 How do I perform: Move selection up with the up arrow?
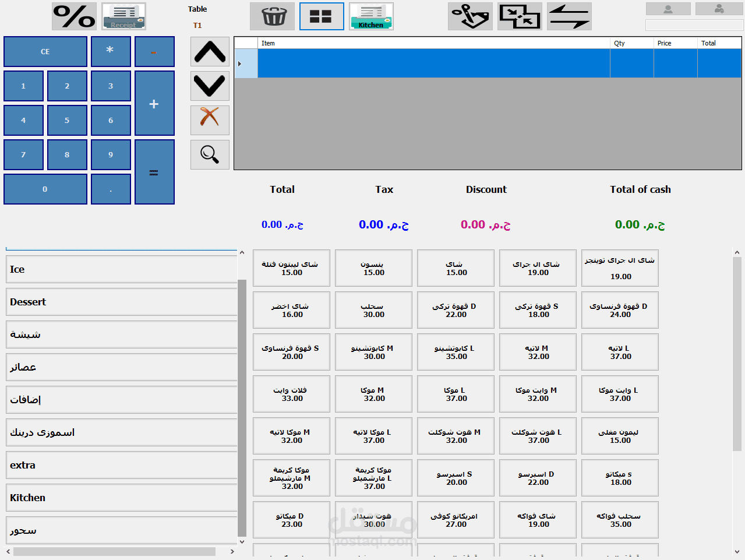coord(210,52)
